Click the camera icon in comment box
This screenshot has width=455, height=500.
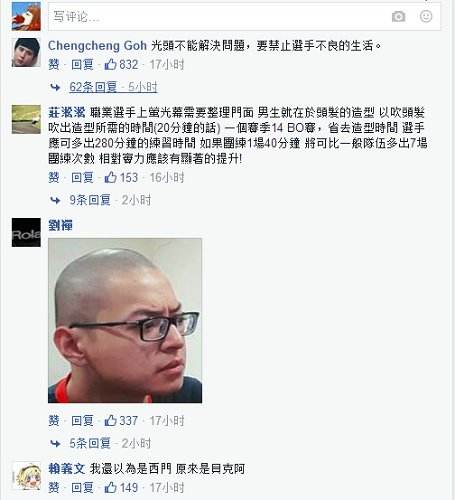coord(398,16)
